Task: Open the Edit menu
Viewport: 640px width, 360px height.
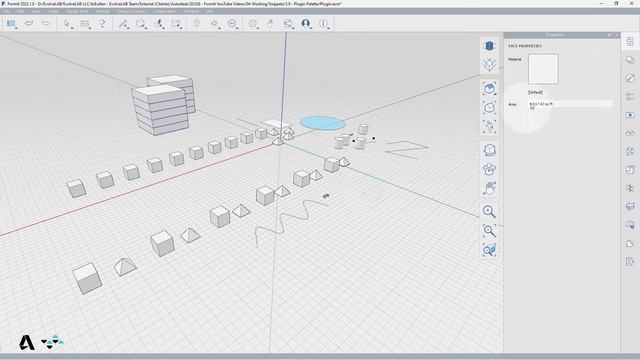Action: 20,11
